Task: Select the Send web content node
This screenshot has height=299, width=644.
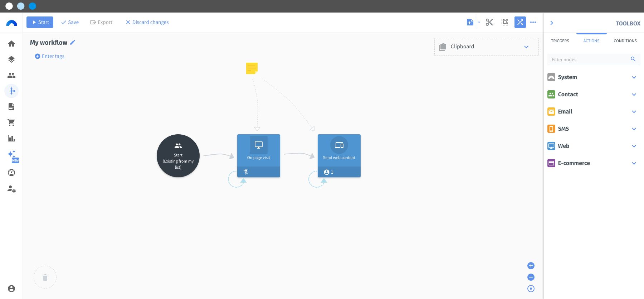Action: point(339,156)
